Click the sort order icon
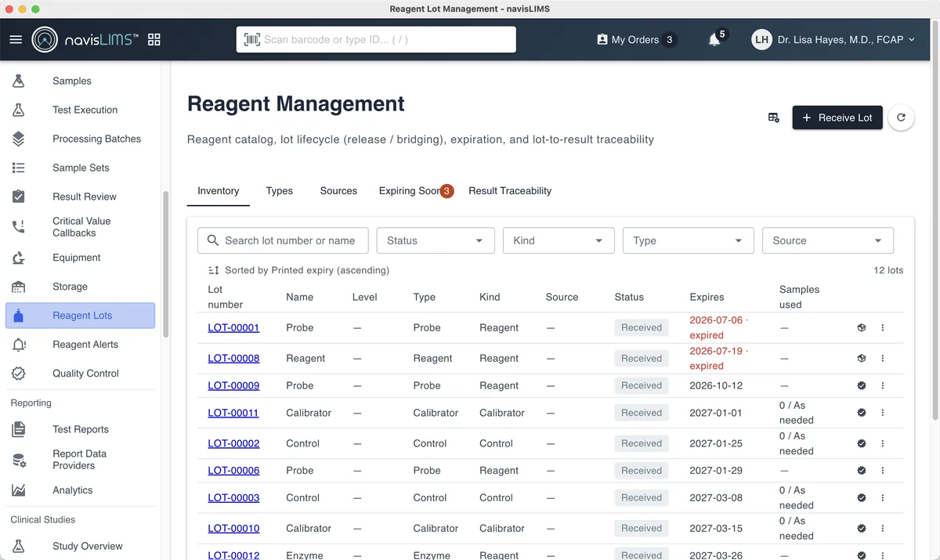940x560 pixels. 214,270
